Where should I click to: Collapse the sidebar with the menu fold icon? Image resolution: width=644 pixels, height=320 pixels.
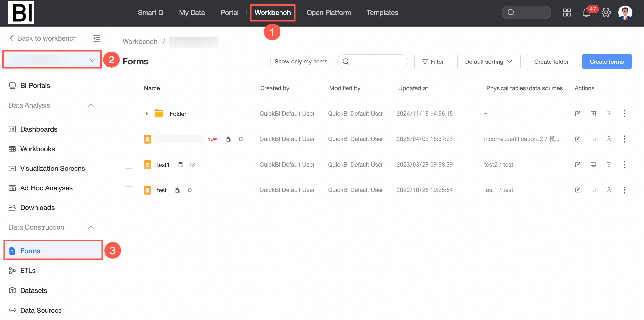pyautogui.click(x=97, y=38)
